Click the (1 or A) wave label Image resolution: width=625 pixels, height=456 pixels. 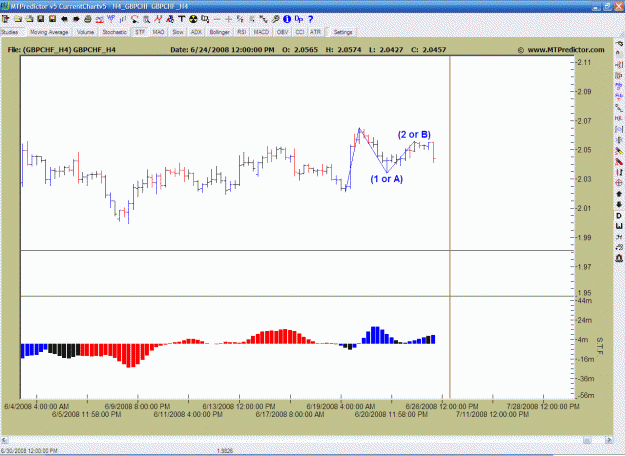(x=387, y=179)
